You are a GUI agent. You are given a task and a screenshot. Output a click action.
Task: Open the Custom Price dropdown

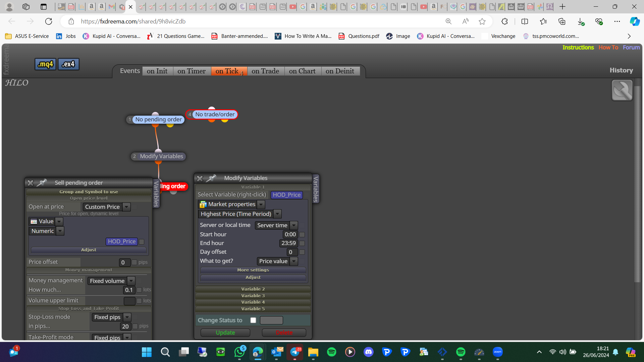107,207
